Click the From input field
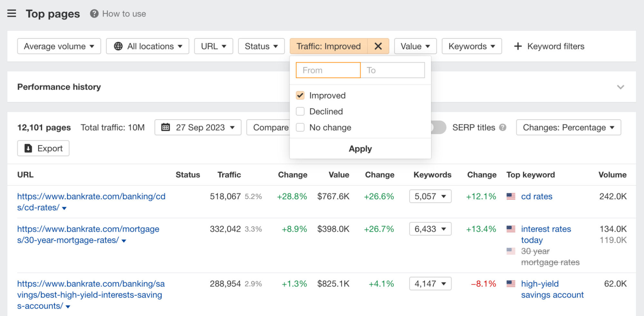This screenshot has width=644, height=316. 328,70
